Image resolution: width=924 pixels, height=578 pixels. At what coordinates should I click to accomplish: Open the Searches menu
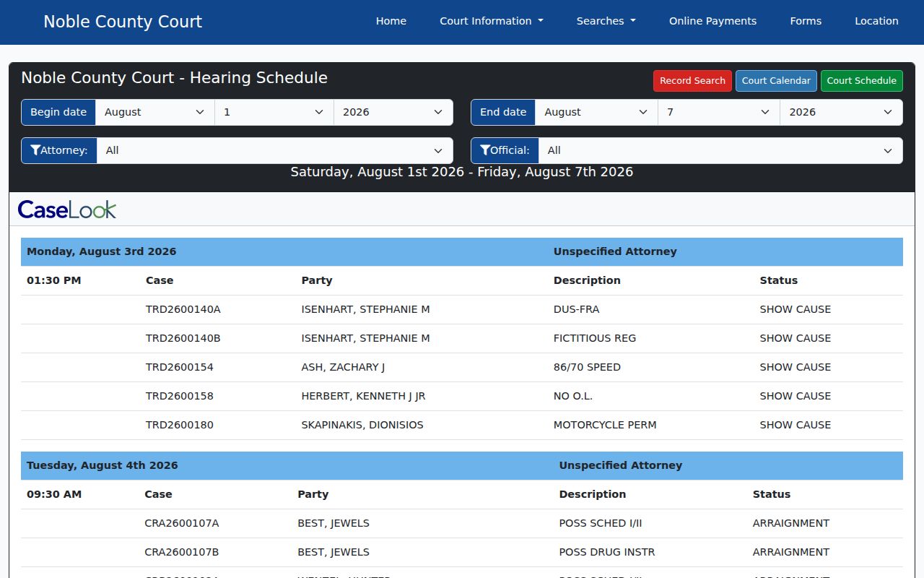(606, 21)
